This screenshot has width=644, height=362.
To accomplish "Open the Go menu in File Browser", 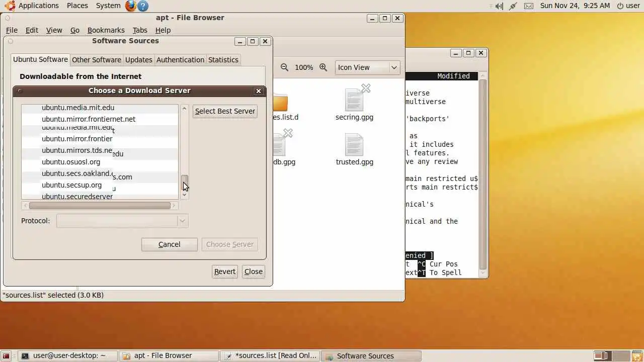I will pos(75,30).
